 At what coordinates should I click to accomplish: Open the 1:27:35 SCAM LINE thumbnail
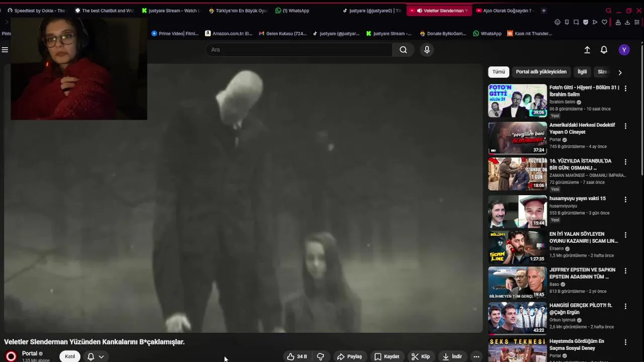[x=517, y=247]
